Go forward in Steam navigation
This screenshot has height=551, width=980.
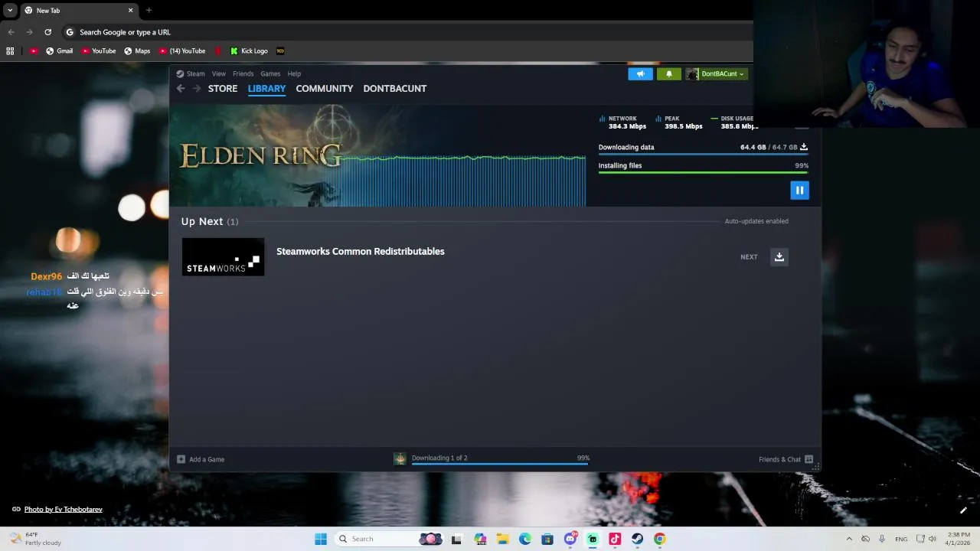pos(197,89)
